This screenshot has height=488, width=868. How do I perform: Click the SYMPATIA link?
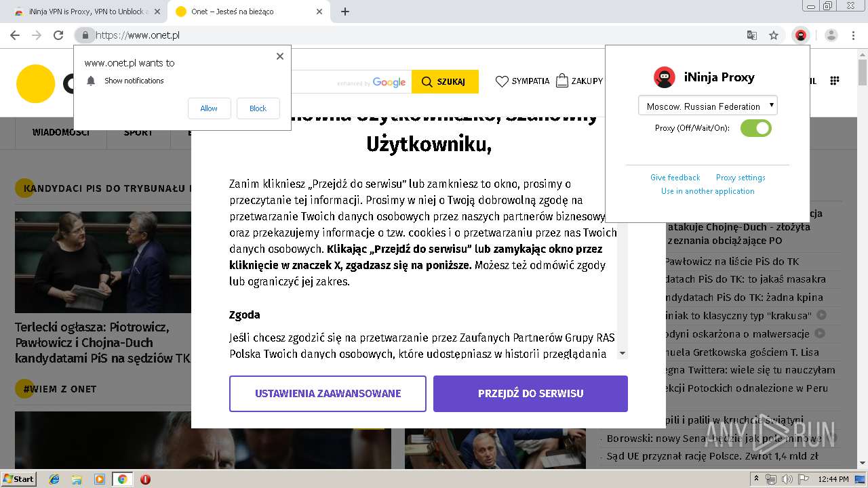pyautogui.click(x=522, y=81)
